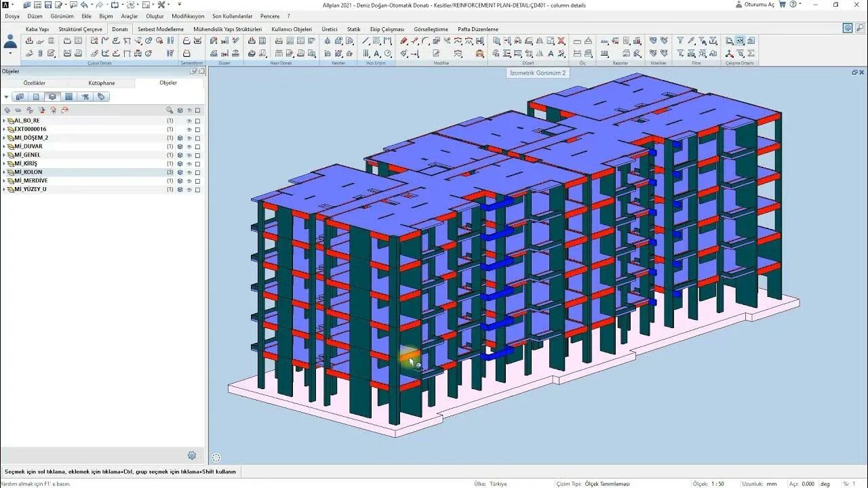This screenshot has width=868, height=488.
Task: Check the box for MI_DUVAR row
Action: point(197,146)
